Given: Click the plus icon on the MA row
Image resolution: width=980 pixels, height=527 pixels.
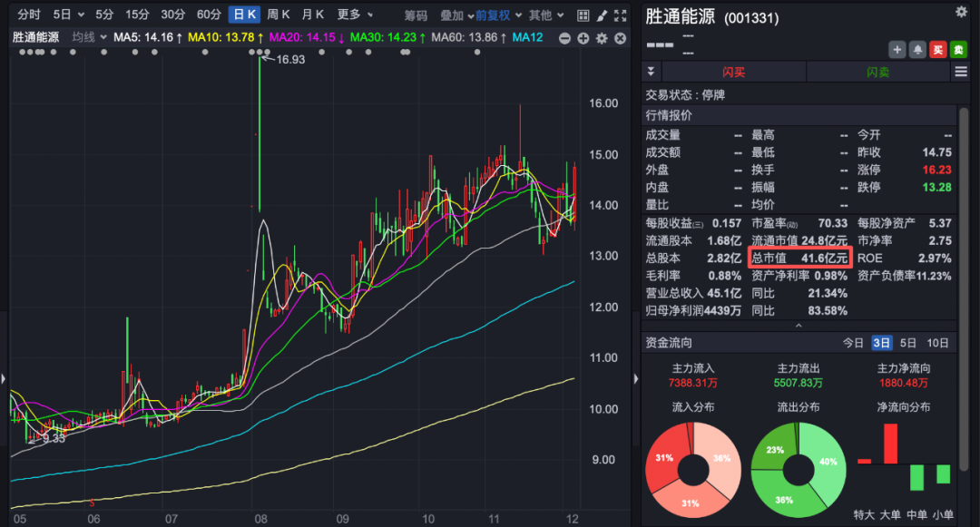Looking at the screenshot, I should pyautogui.click(x=583, y=38).
